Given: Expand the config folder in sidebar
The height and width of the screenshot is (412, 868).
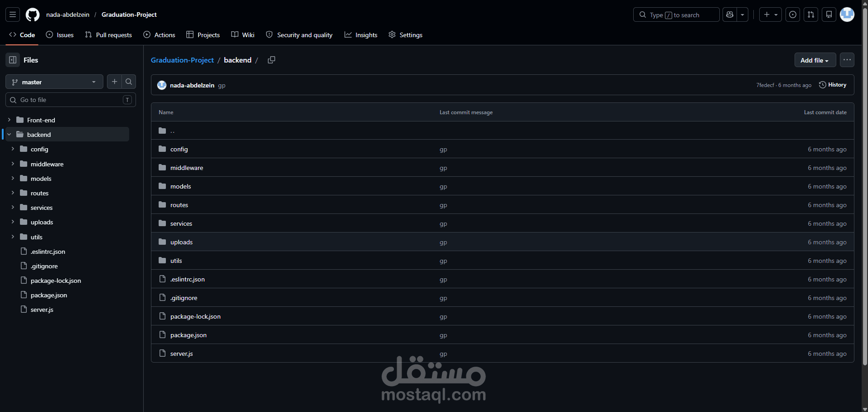Looking at the screenshot, I should 13,149.
